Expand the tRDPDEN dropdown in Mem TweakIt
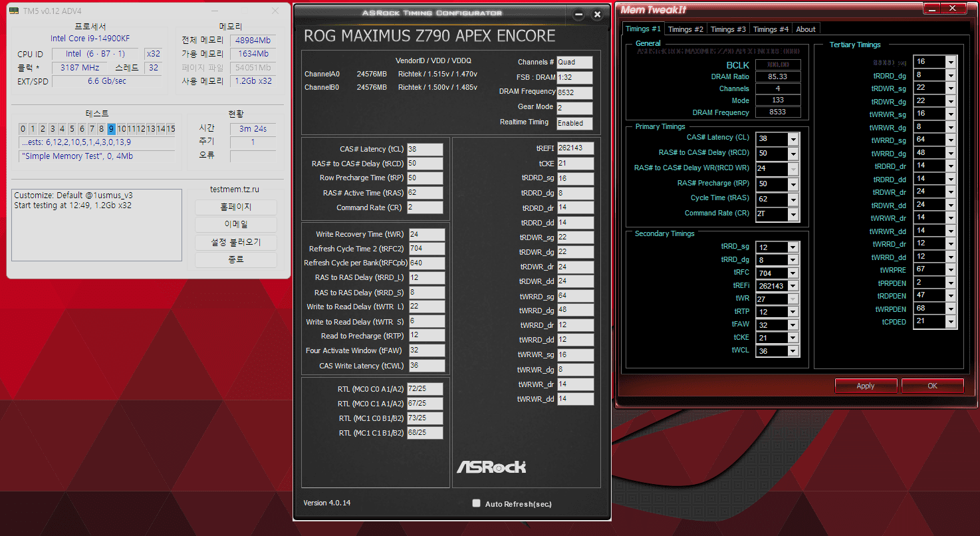 coord(951,296)
